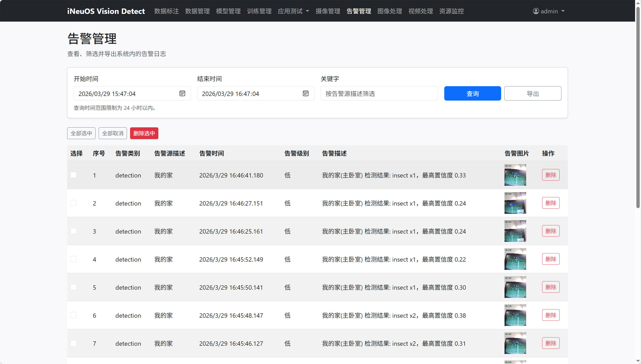Focus the 开始时间 datetime field
Viewport: 641px width, 364px height.
click(132, 93)
